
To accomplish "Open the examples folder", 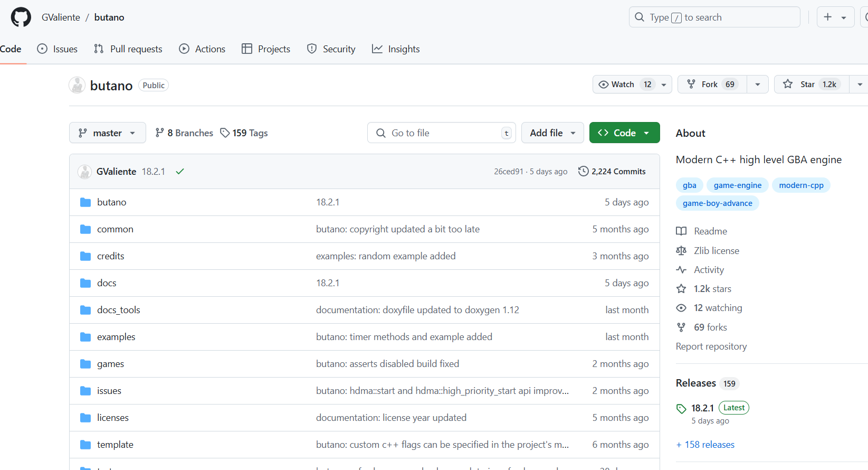I will [116, 337].
